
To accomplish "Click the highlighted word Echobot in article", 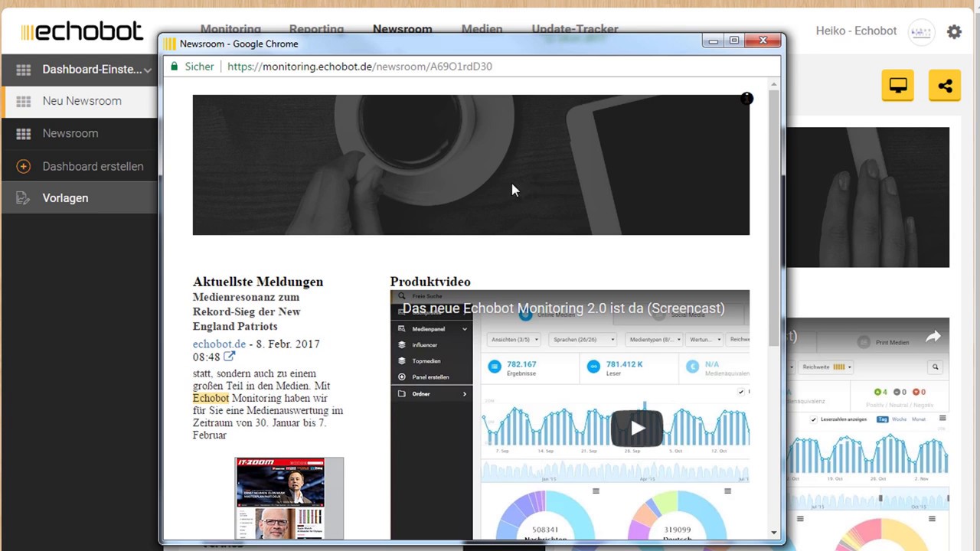I will click(211, 398).
